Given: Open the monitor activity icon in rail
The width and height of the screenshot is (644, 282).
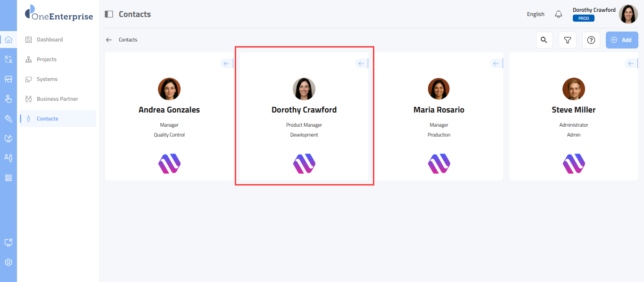Looking at the screenshot, I should click(x=8, y=138).
